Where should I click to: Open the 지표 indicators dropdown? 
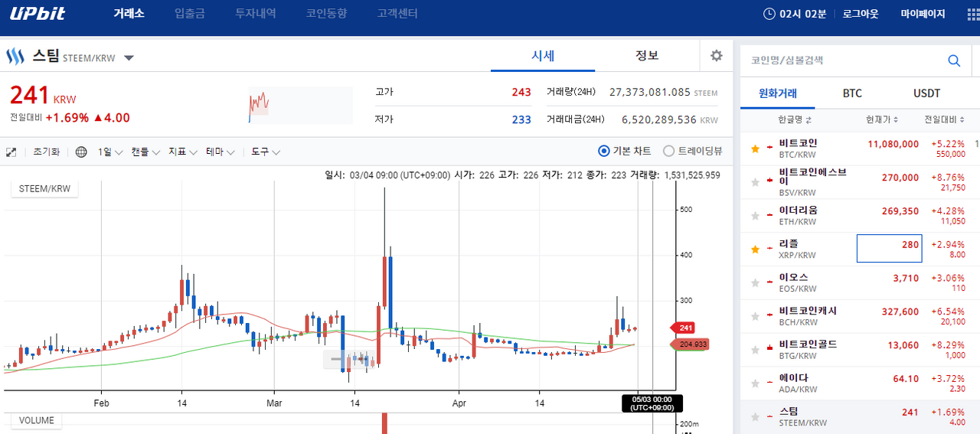(183, 152)
